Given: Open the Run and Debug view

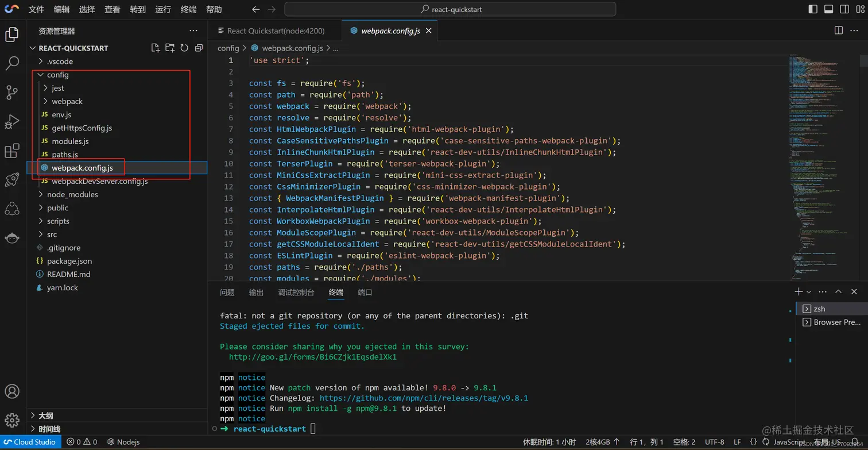Looking at the screenshot, I should (12, 121).
